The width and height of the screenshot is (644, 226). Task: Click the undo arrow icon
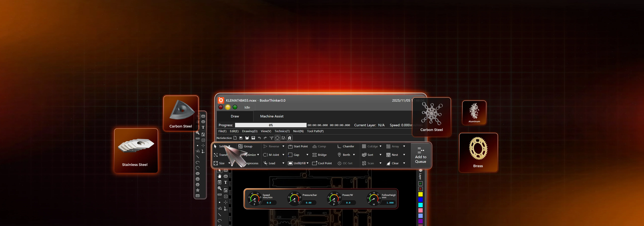coord(259,138)
